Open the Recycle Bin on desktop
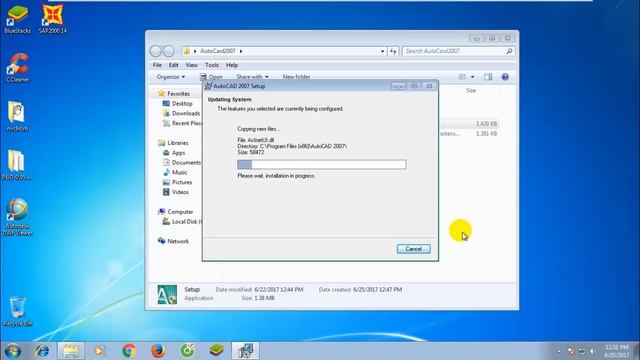Viewport: 640px width, 360px height. point(18,311)
